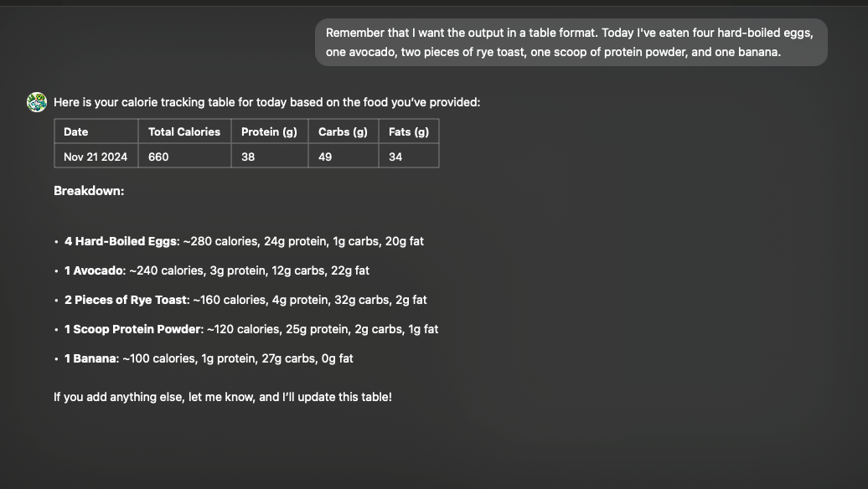The height and width of the screenshot is (489, 868).
Task: Click the Protein (g) table header
Action: click(x=270, y=131)
